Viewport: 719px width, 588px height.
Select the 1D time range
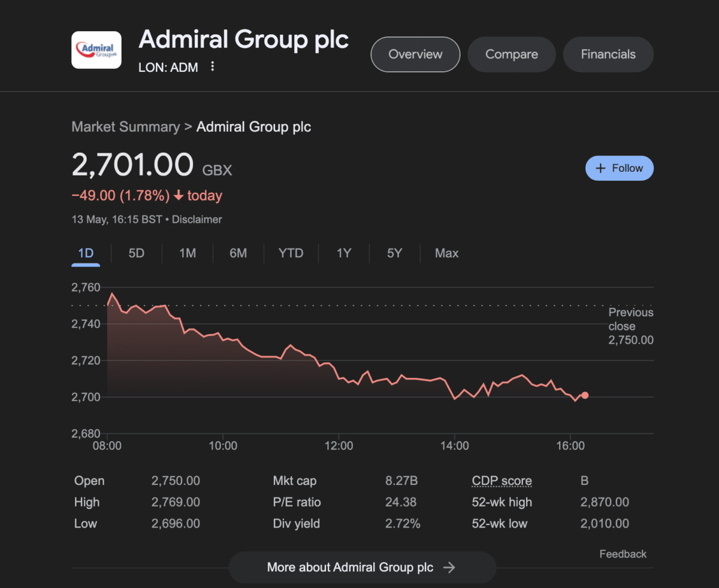pos(86,253)
